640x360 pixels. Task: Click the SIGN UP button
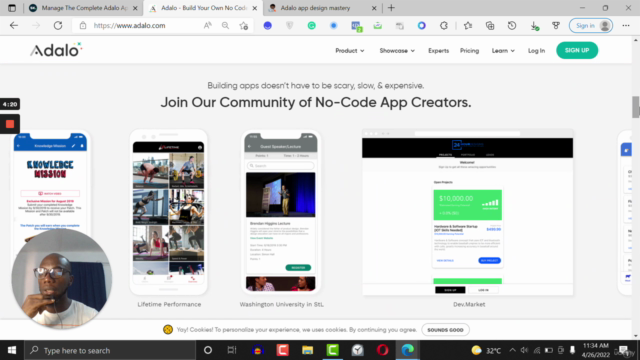point(577,50)
